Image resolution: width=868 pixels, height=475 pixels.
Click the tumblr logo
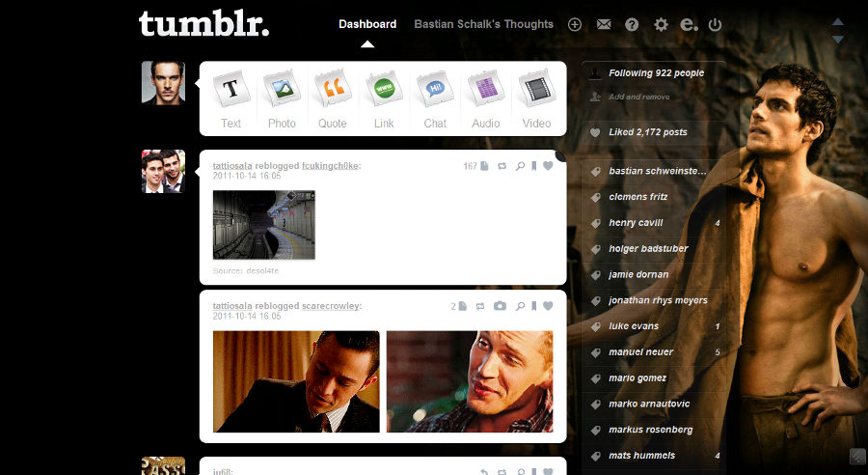[x=203, y=24]
